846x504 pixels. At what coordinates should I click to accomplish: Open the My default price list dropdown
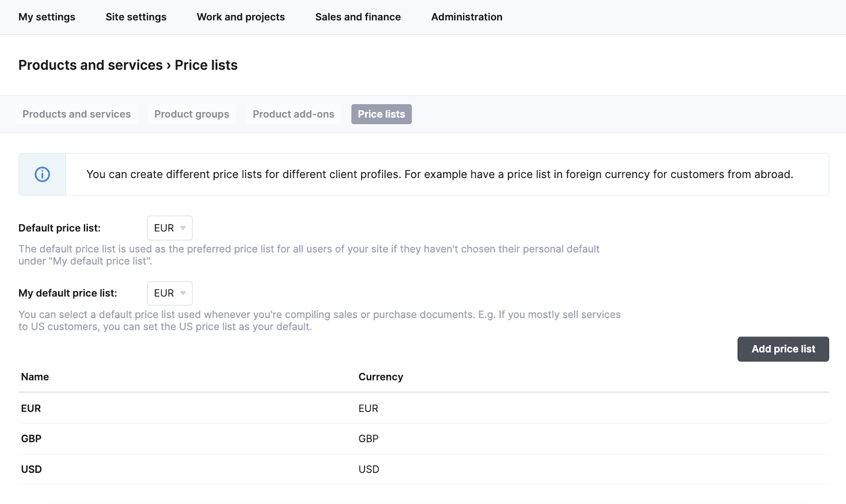coord(170,293)
